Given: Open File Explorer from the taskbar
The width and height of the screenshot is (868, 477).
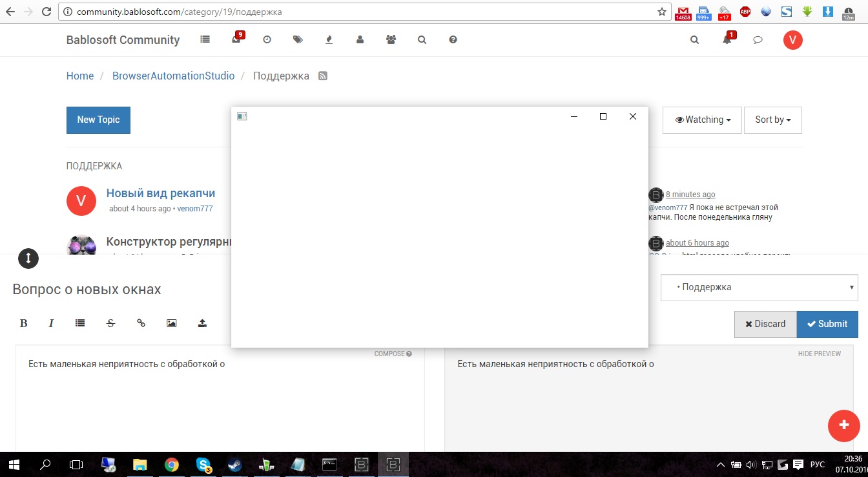Looking at the screenshot, I should [x=140, y=464].
